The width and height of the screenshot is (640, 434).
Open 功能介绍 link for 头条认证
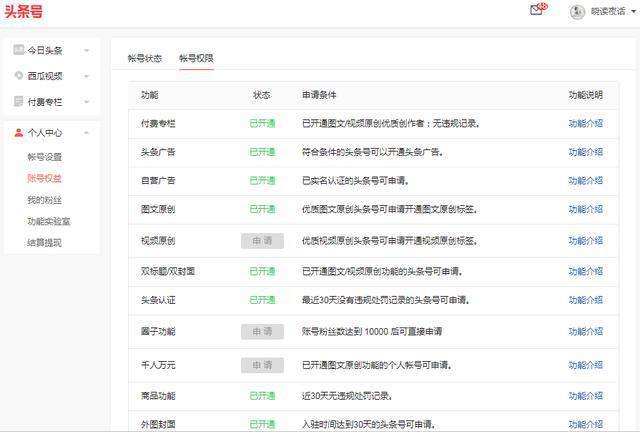coord(586,300)
